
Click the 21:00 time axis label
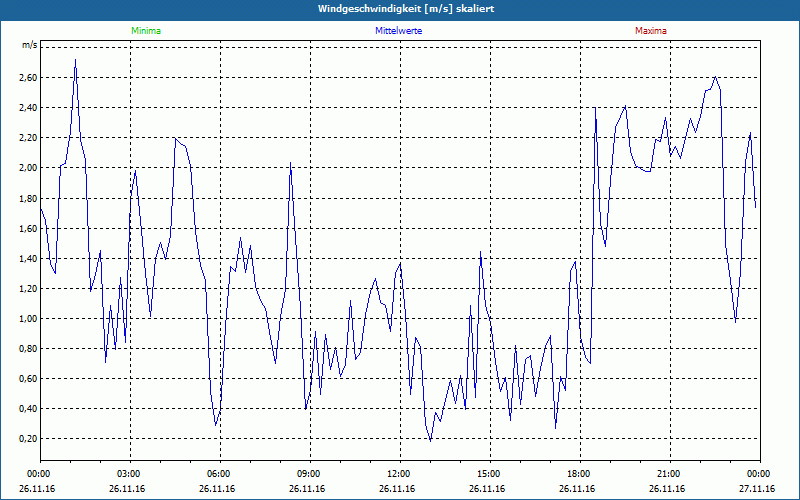point(670,474)
